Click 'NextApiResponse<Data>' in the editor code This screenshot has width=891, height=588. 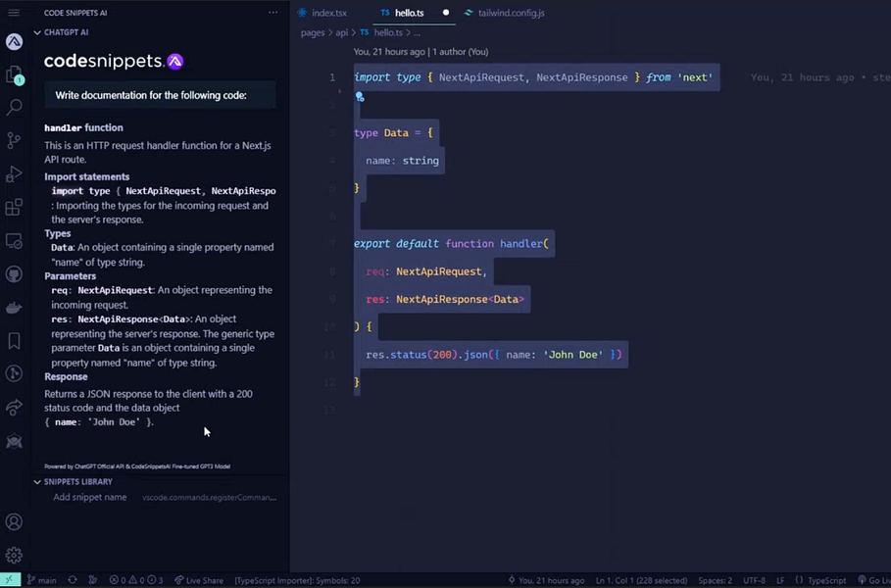click(x=460, y=299)
